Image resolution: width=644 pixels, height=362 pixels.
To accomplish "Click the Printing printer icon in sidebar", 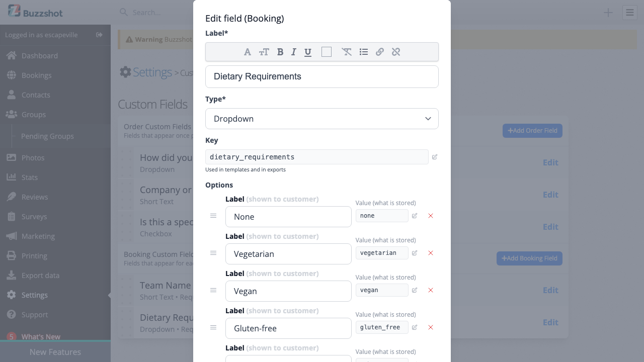I will point(12,256).
